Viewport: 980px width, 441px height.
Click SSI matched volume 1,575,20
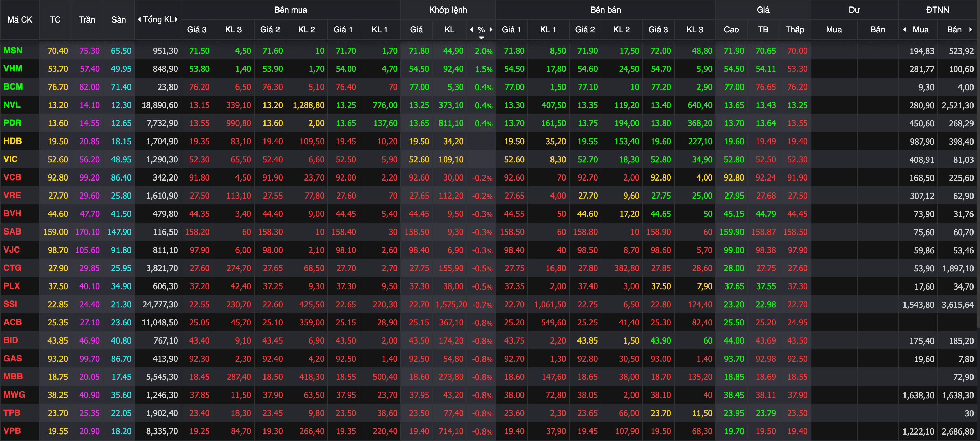point(451,305)
